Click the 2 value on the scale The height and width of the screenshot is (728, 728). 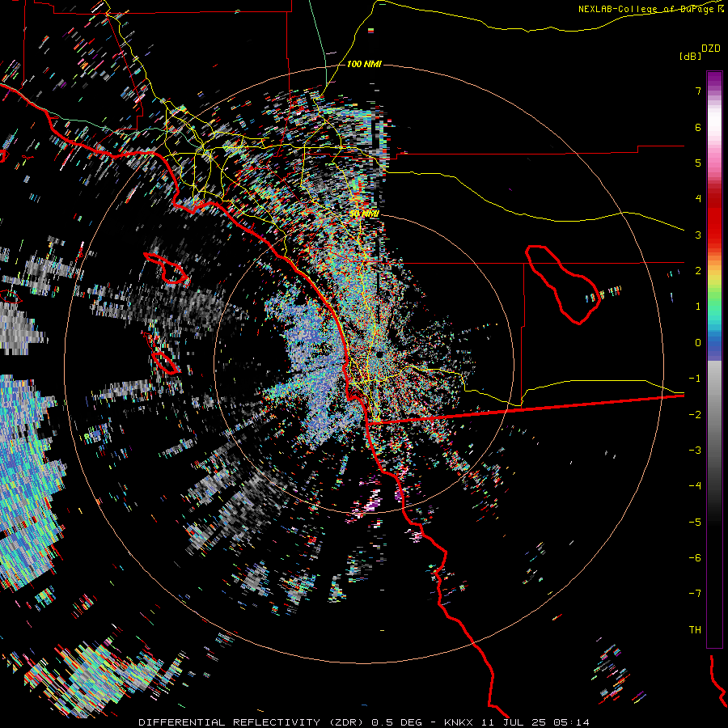[698, 271]
